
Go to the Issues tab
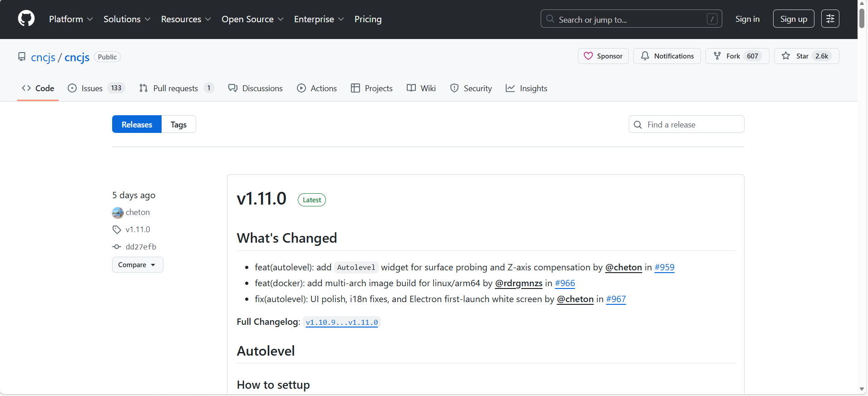coord(92,88)
